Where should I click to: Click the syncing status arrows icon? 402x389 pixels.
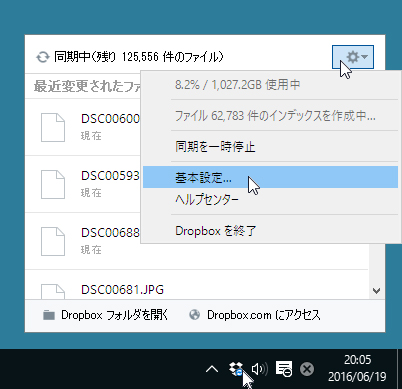(42, 57)
